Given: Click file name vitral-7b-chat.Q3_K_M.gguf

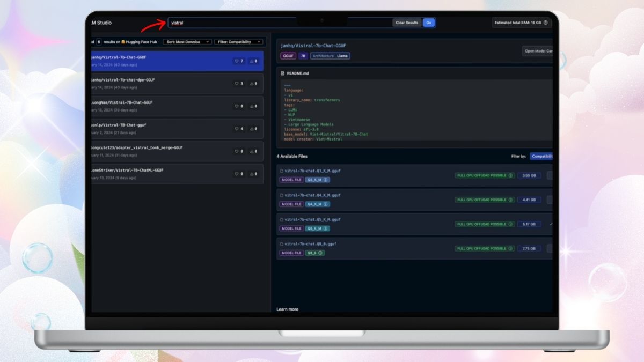Looking at the screenshot, I should [x=312, y=171].
